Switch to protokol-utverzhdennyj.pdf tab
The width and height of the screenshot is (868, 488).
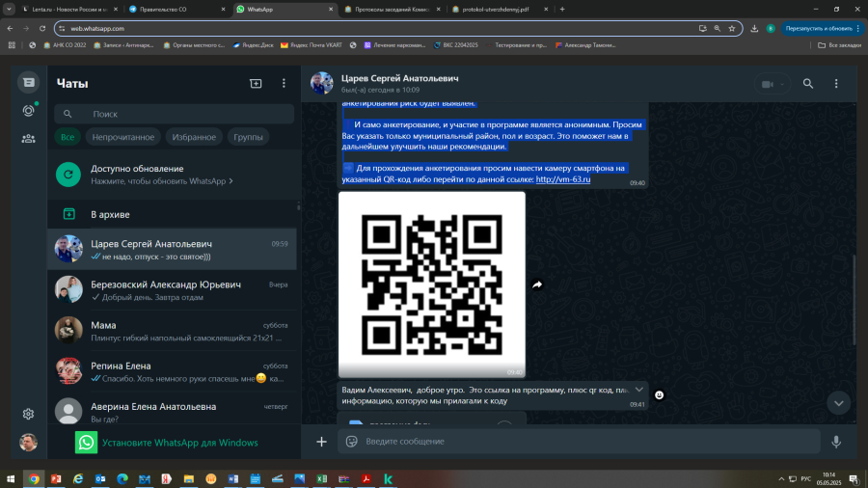[501, 10]
